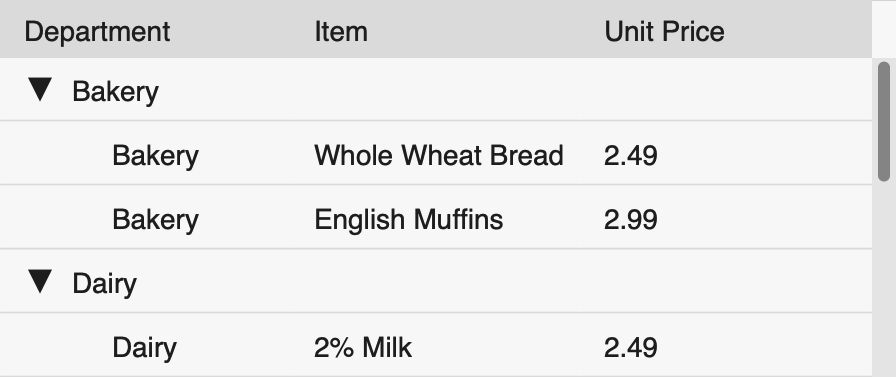Click the empty Item cell in Bakery group row

pyautogui.click(x=435, y=90)
